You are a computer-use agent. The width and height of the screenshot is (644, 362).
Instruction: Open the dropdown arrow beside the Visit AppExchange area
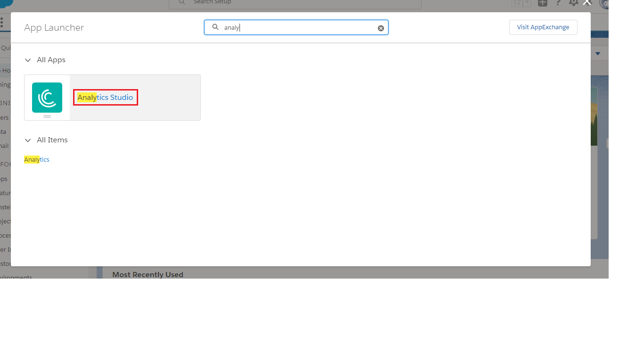click(598, 54)
